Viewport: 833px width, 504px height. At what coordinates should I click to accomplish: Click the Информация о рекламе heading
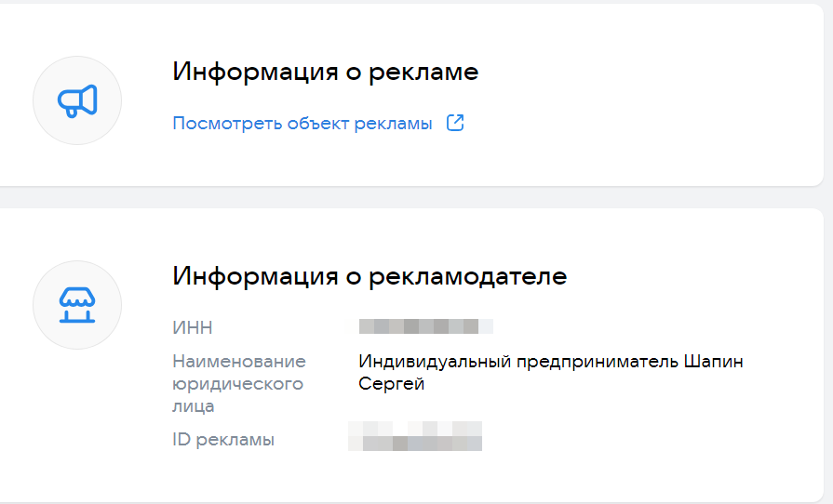(325, 73)
